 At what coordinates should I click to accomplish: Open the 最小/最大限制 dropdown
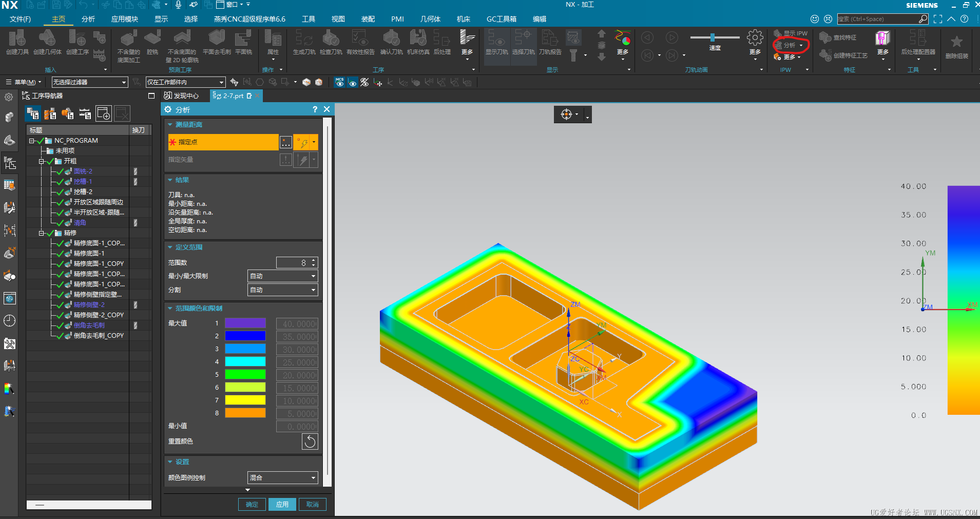pyautogui.click(x=282, y=276)
